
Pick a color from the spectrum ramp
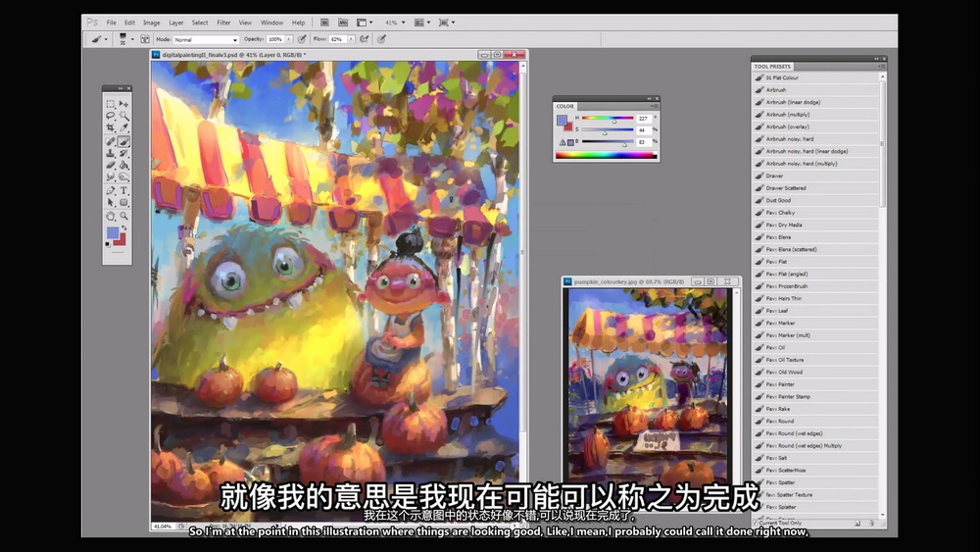[606, 155]
